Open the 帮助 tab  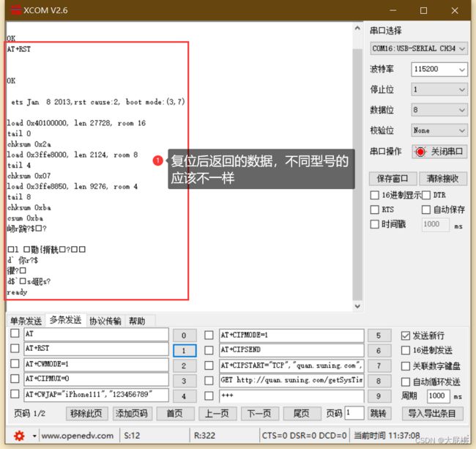tap(137, 321)
